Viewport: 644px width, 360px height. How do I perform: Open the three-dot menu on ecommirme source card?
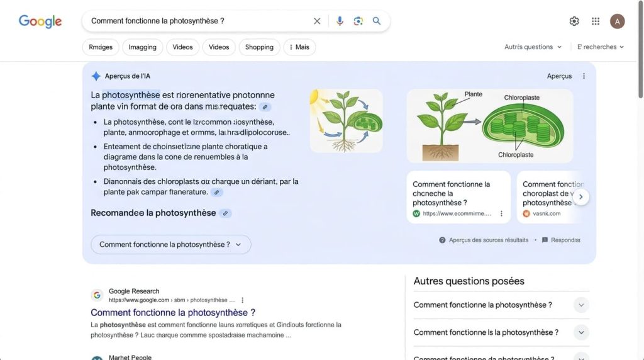pos(501,214)
